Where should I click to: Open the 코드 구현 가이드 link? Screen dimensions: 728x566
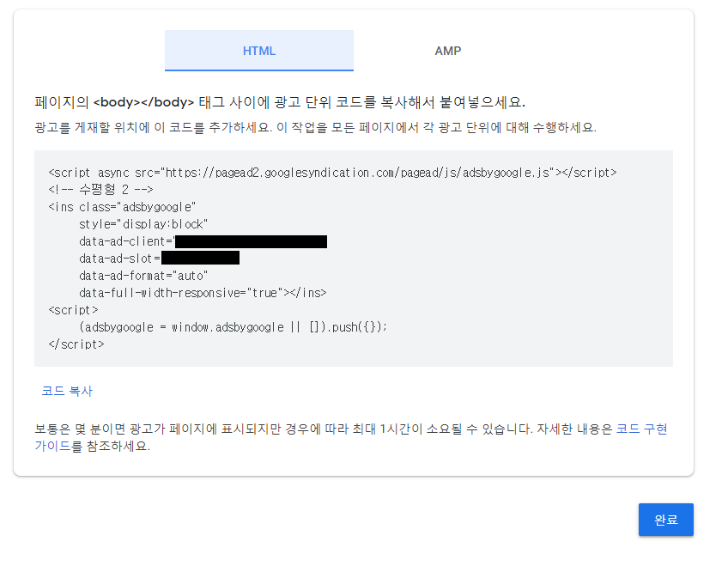(641, 429)
